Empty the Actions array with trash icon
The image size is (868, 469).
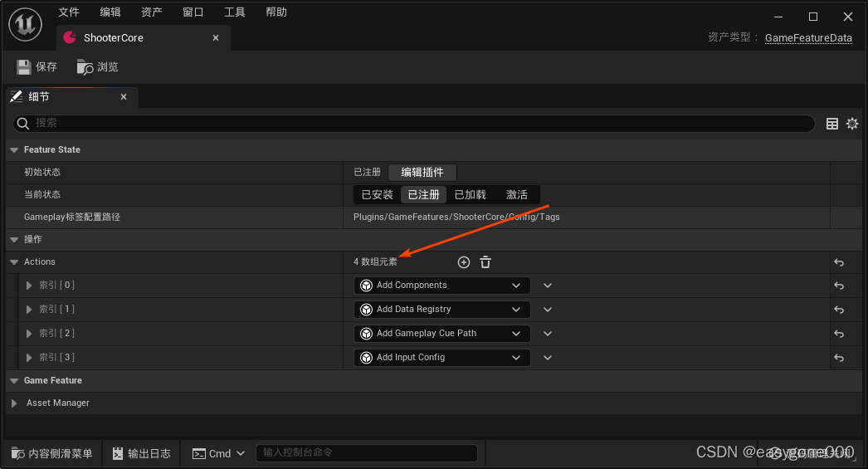click(x=485, y=262)
